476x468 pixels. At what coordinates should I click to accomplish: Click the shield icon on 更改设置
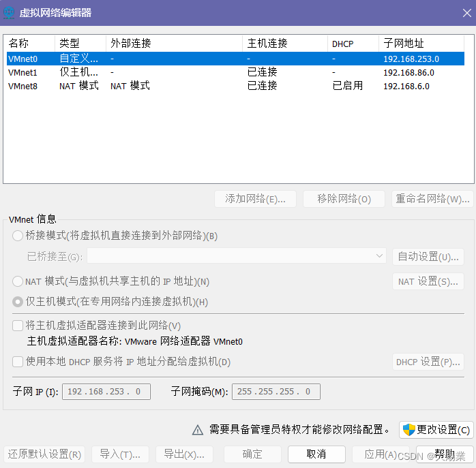click(408, 429)
